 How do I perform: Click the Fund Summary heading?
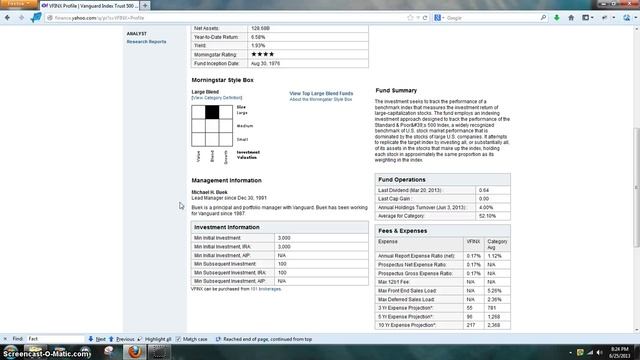(x=396, y=91)
